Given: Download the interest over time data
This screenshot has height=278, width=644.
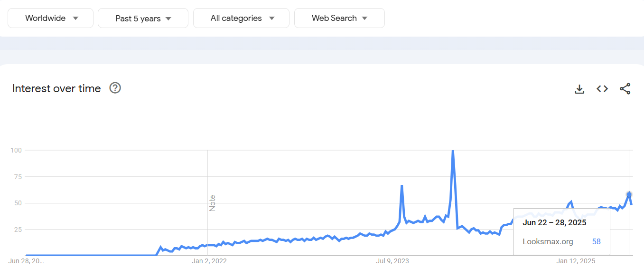Looking at the screenshot, I should click(x=579, y=89).
